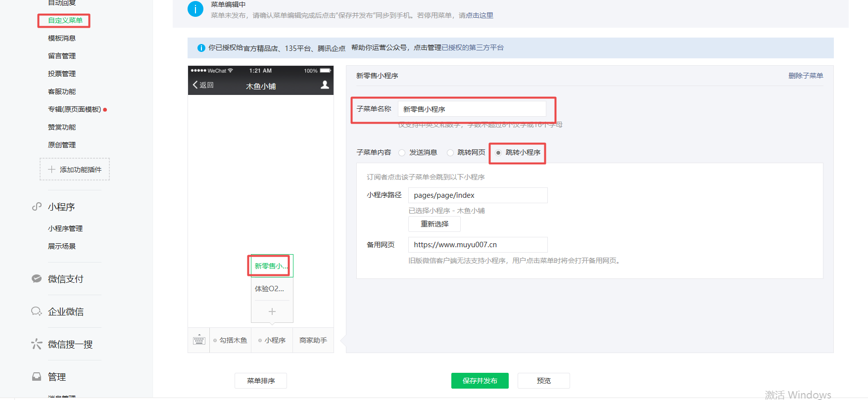Click the 微信搜一搜 spark icon in the sidebar
The width and height of the screenshot is (868, 400).
[37, 344]
